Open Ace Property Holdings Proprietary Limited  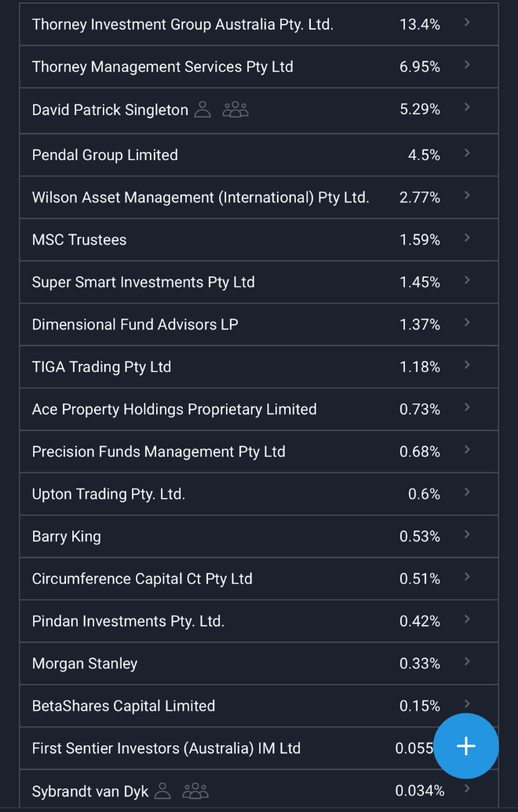174,410
